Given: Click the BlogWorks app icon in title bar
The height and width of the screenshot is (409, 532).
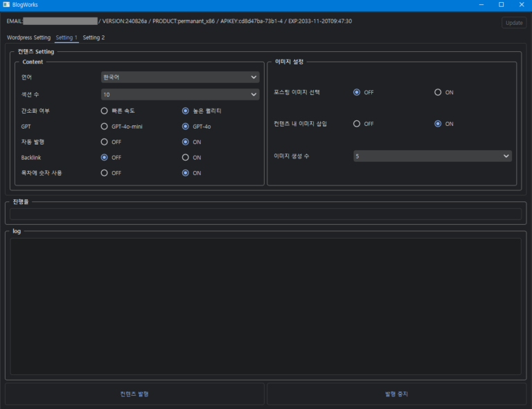Looking at the screenshot, I should click(6, 5).
